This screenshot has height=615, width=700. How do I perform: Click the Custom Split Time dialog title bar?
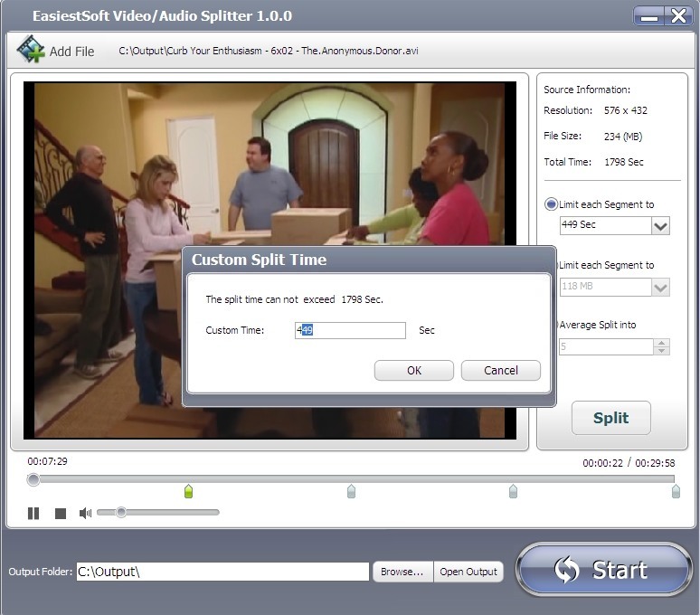tap(369, 260)
